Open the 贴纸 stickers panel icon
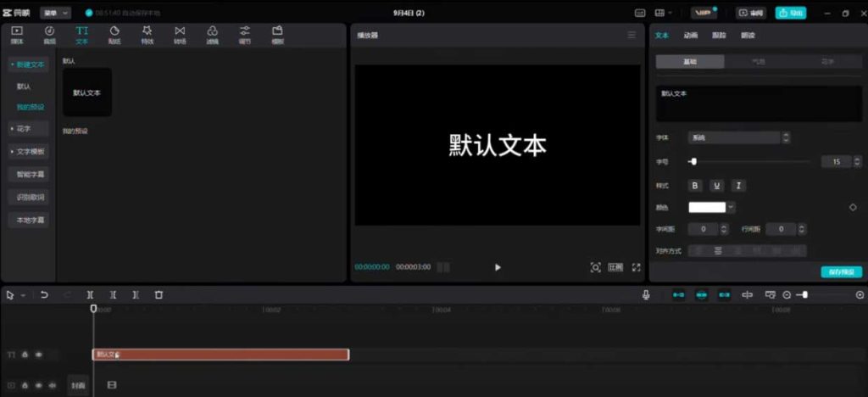This screenshot has width=868, height=397. click(114, 35)
